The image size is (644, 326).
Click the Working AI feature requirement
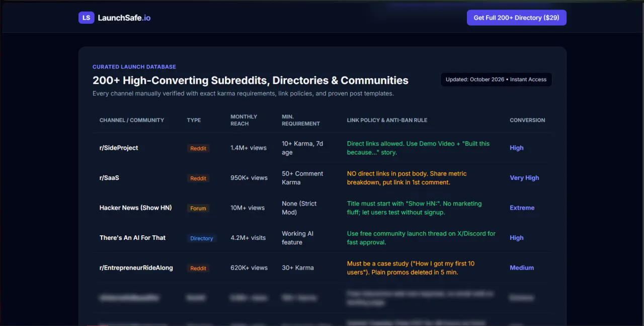[x=297, y=238]
